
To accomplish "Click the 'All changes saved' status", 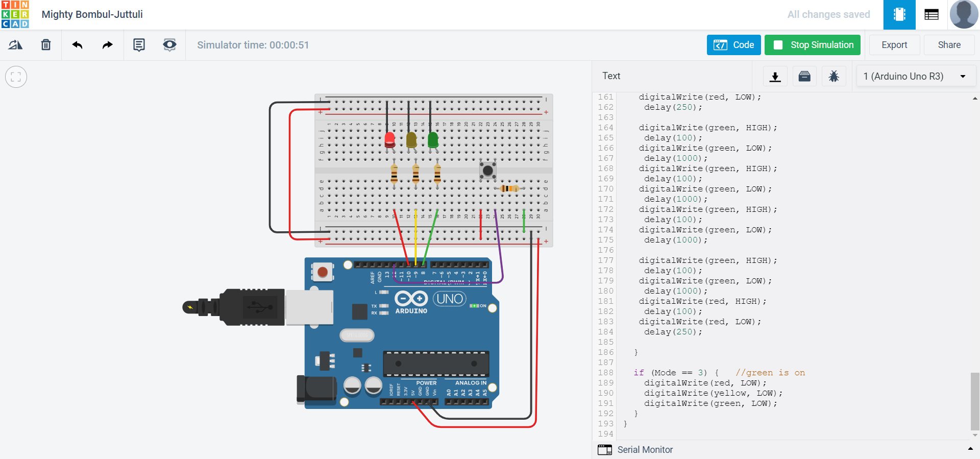I will pyautogui.click(x=828, y=14).
